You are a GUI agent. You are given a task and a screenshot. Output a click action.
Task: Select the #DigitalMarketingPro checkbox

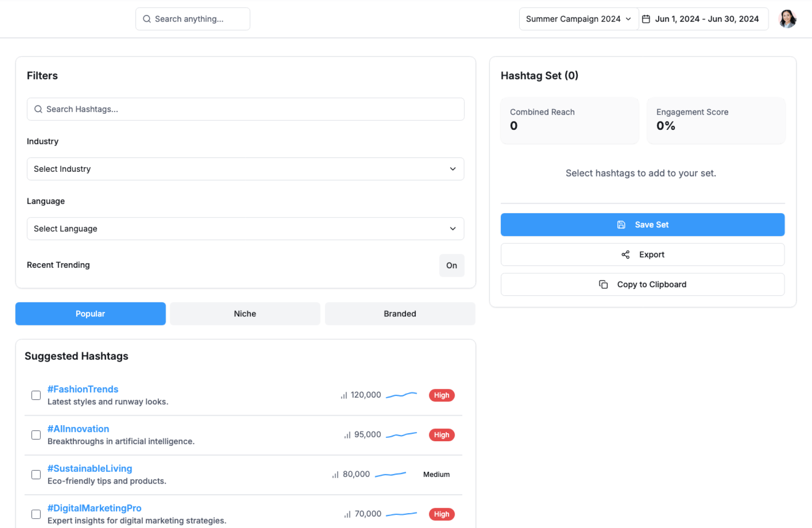point(36,514)
